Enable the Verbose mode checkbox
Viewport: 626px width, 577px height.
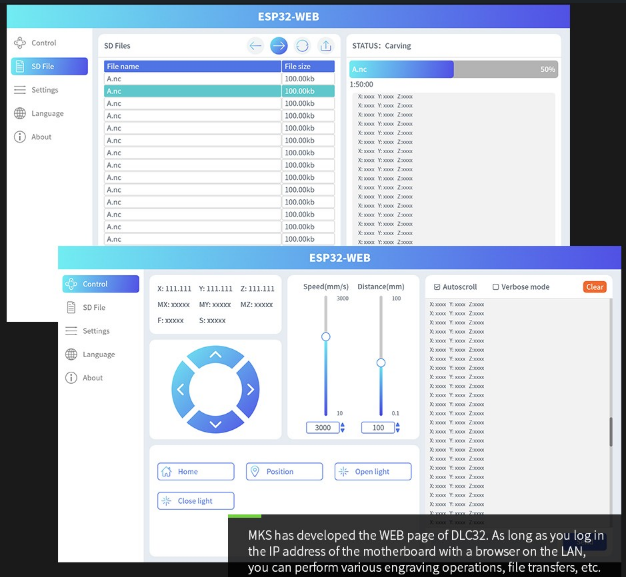point(496,287)
